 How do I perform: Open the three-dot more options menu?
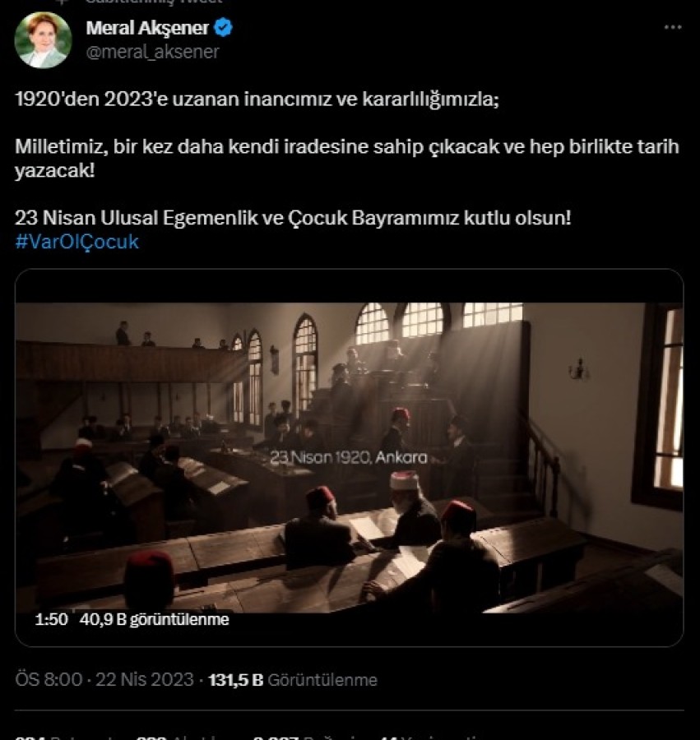coord(672,28)
